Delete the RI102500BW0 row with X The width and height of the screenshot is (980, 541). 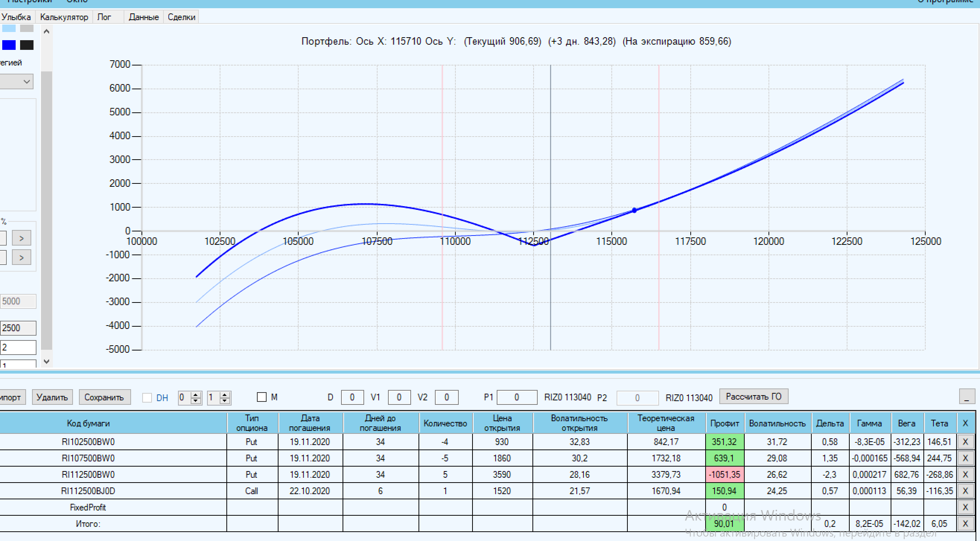pyautogui.click(x=965, y=442)
